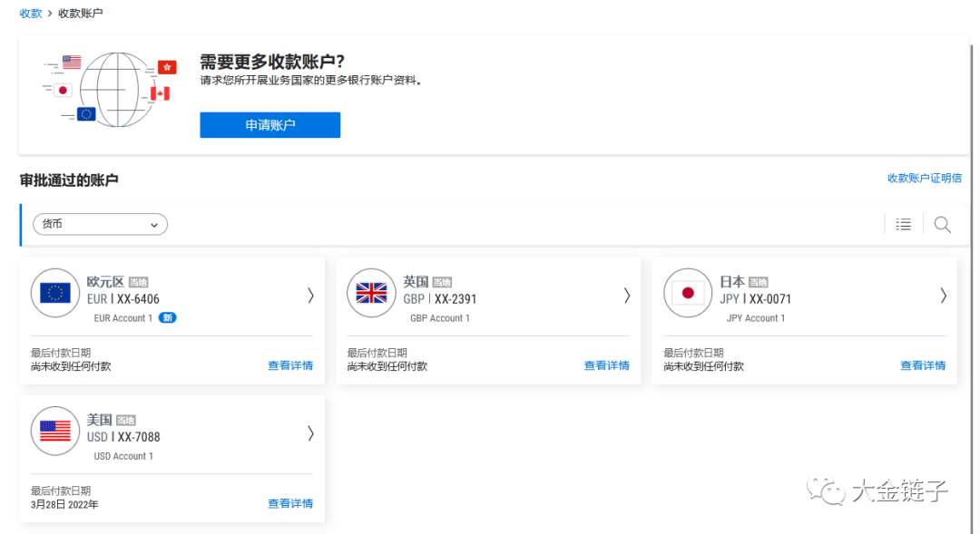This screenshot has height=534, width=980.
Task: Click the US flag icon on the USD card
Action: (x=54, y=431)
